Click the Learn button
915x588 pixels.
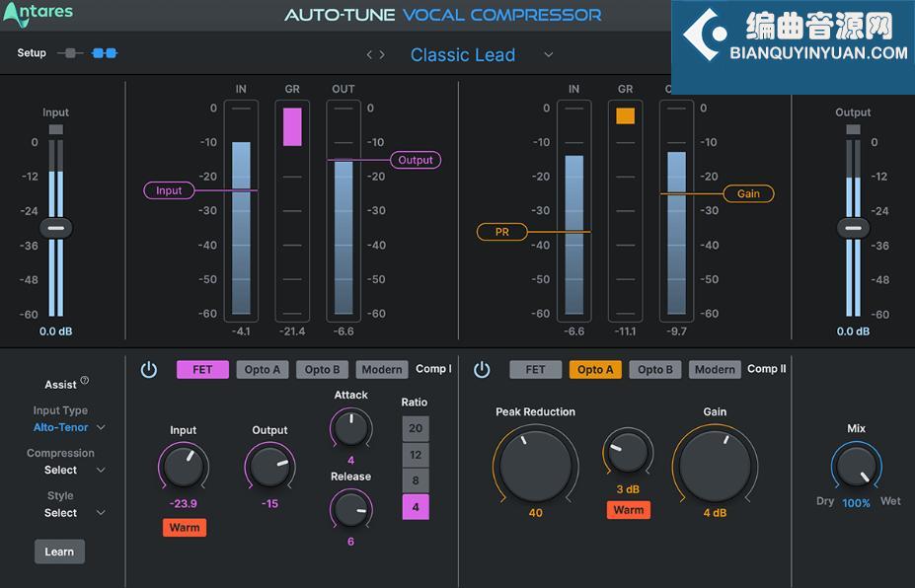(59, 551)
